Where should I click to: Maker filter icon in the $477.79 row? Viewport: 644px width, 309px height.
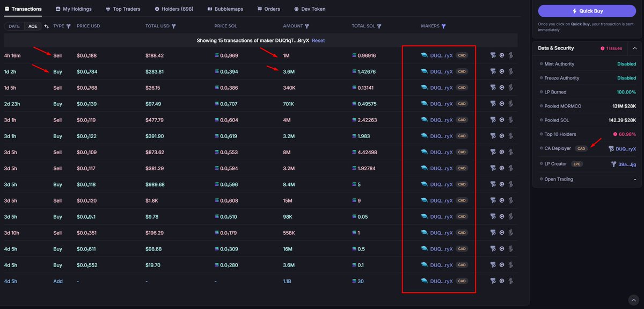click(x=493, y=120)
